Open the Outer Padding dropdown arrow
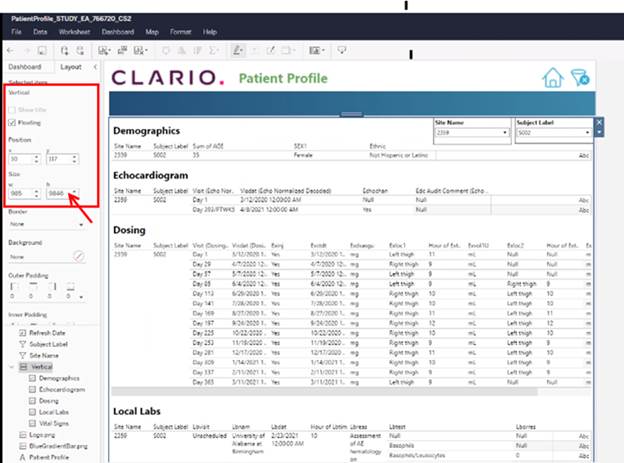 pos(81,297)
